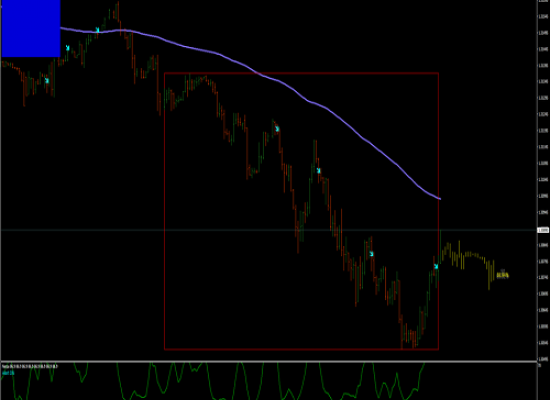The image size is (550, 400).
Task: Click cyan arrow marker below blue rectangle
Action: [x=47, y=81]
